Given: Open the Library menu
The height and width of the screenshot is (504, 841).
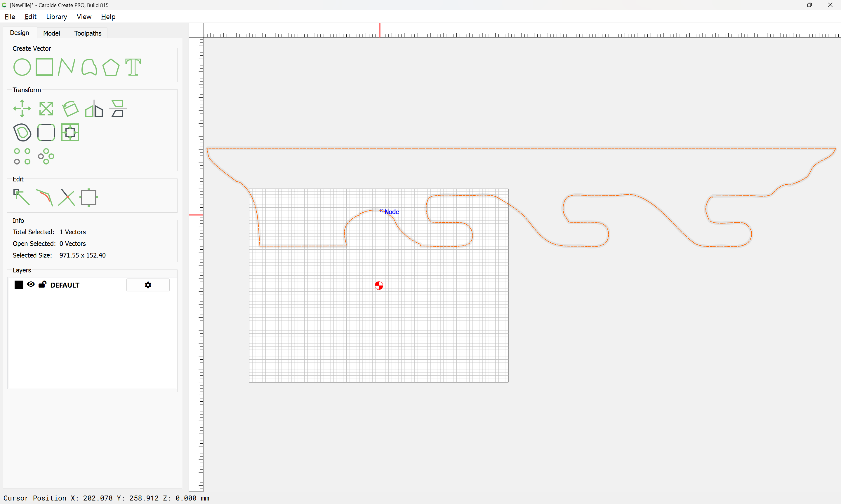Looking at the screenshot, I should pos(56,17).
